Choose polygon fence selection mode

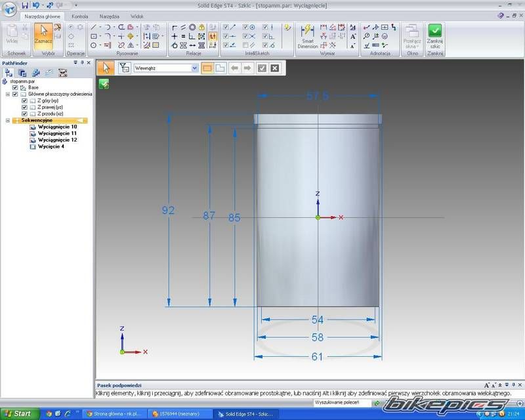point(220,68)
